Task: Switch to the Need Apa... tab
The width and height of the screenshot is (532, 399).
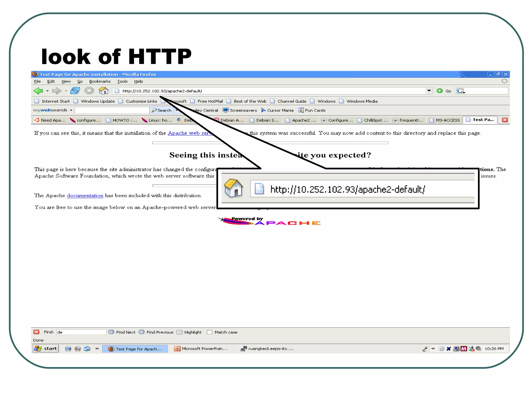Action: tap(50, 120)
